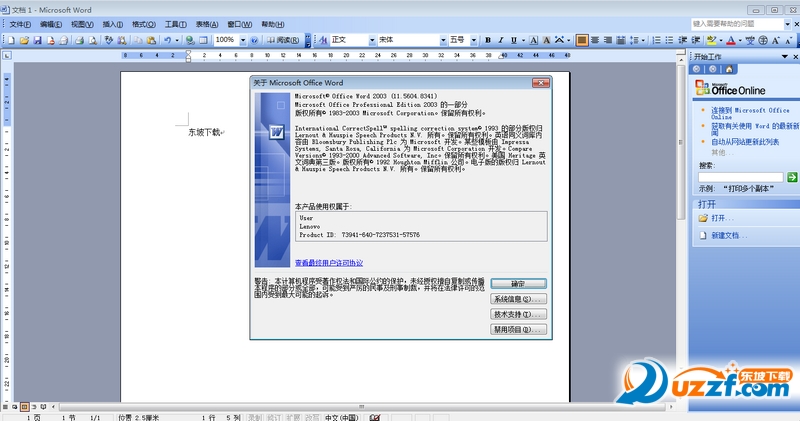Click the Character Shading icon
The image size is (800, 421).
click(546, 40)
